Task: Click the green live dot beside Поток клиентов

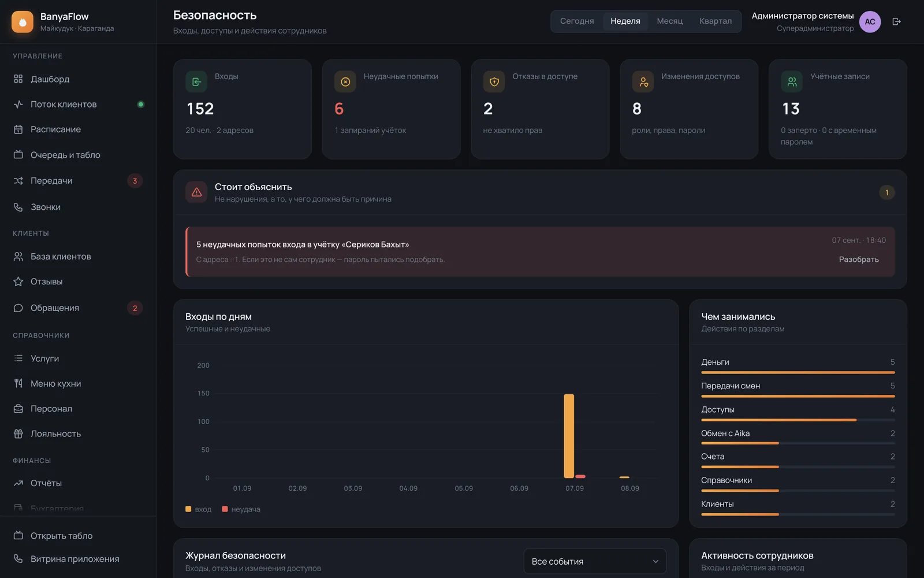Action: coord(140,104)
